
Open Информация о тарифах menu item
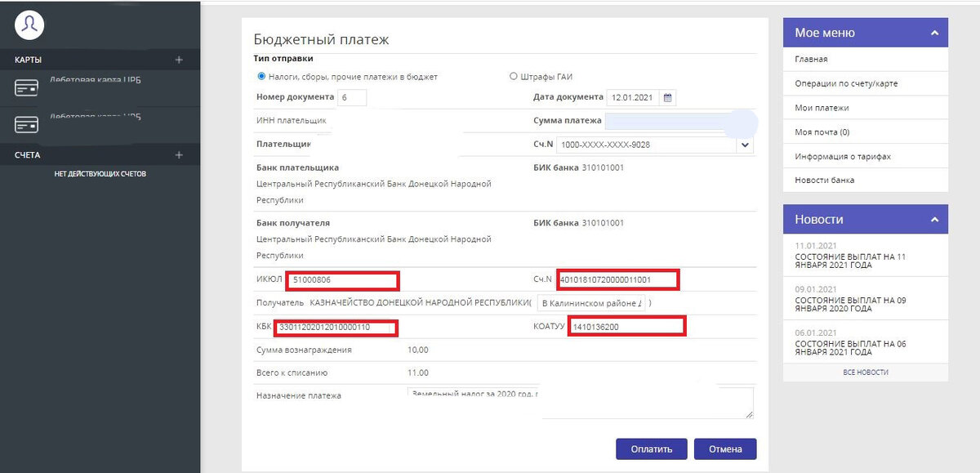[x=866, y=156]
